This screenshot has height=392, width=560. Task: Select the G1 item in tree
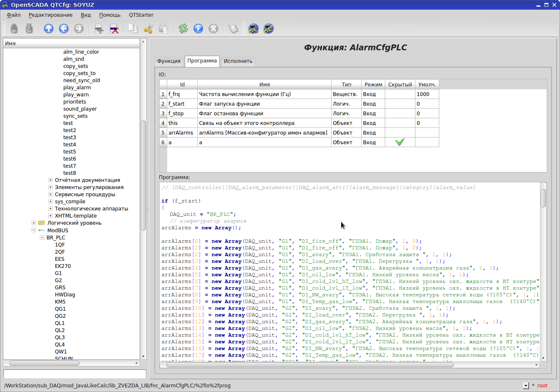58,273
